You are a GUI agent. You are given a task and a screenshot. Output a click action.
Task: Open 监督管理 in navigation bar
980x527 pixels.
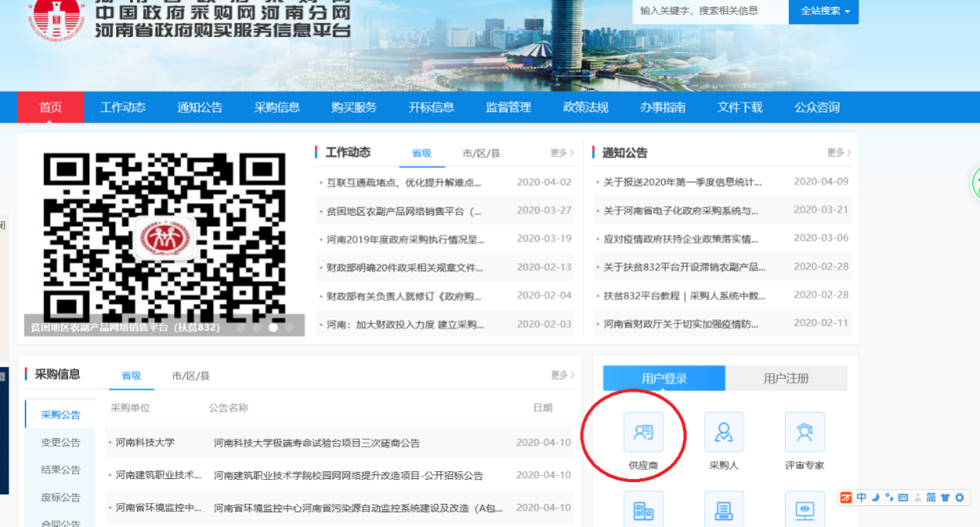coord(508,108)
